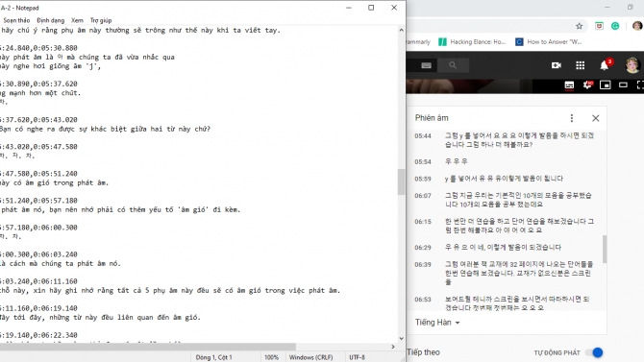Image resolution: width=644 pixels, height=362 pixels.
Task: Click Notepad's scroll down arrow
Action: (x=401, y=339)
